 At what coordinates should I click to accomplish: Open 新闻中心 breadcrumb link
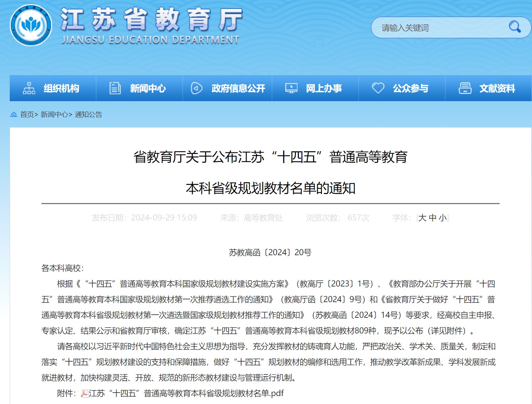point(54,114)
